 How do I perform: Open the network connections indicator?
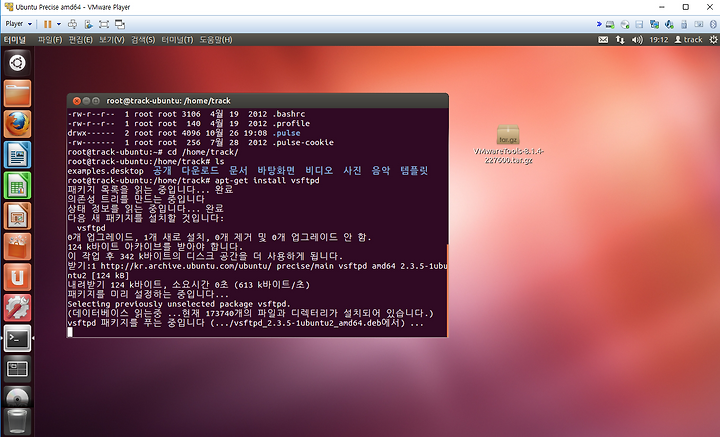click(x=620, y=40)
